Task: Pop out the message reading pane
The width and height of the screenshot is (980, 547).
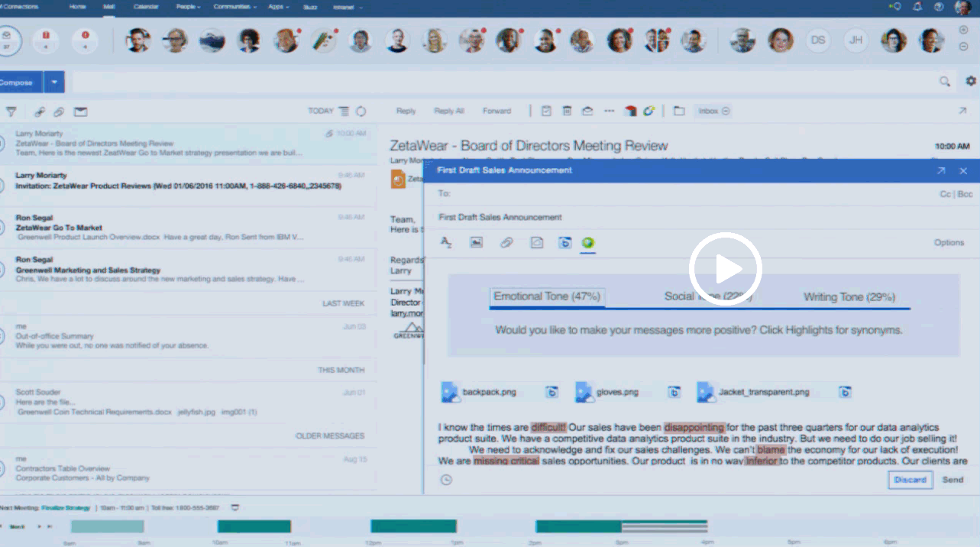Action: coord(962,111)
